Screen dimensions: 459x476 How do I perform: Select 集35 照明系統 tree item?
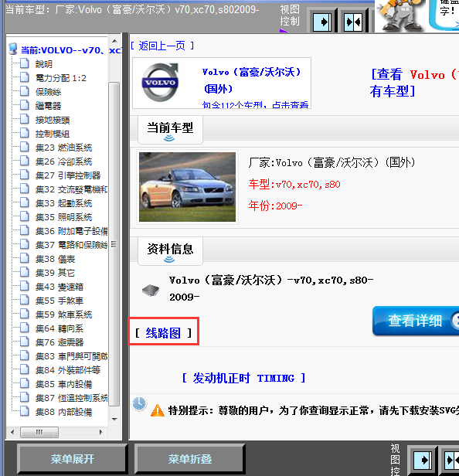(63, 217)
